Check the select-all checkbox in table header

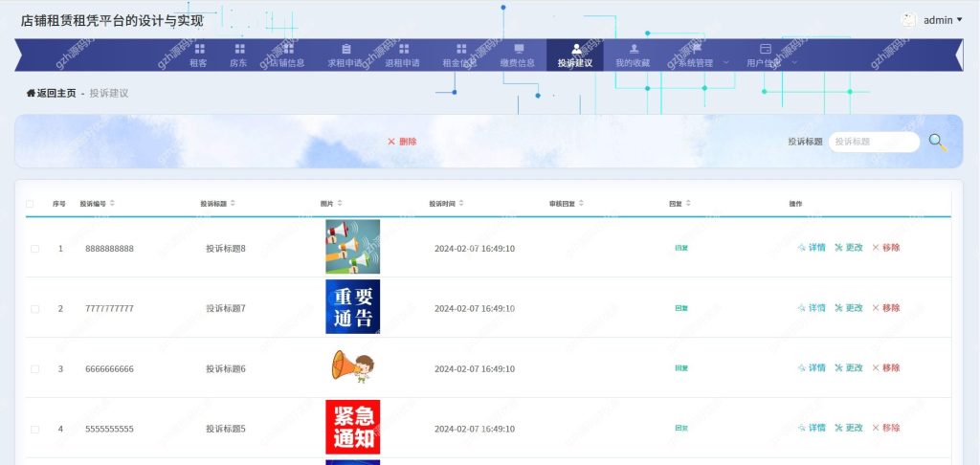pyautogui.click(x=30, y=204)
